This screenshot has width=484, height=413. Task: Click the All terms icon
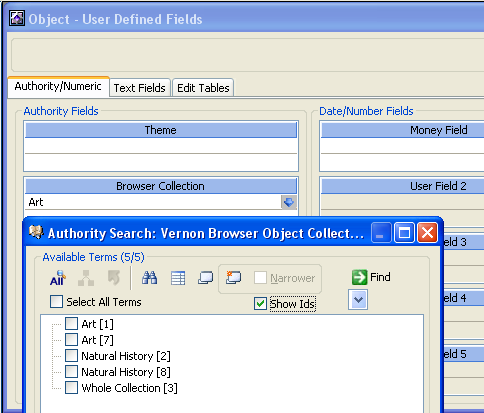(x=58, y=278)
